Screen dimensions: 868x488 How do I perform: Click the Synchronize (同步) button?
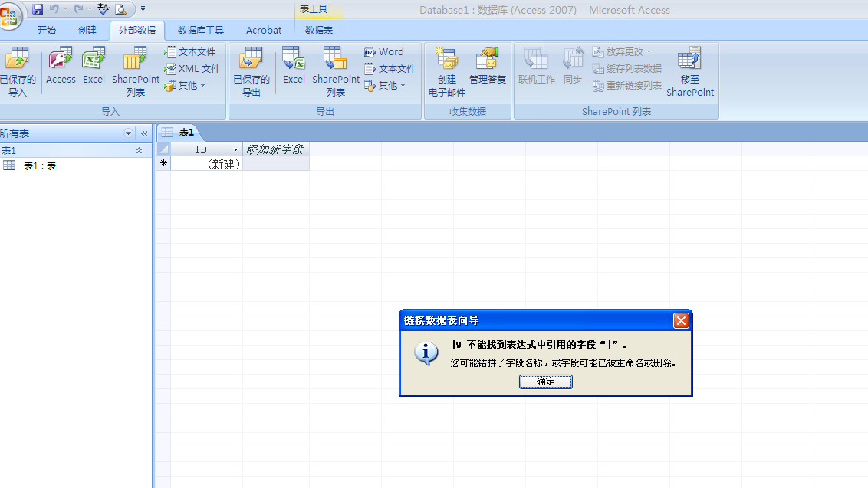tap(572, 66)
